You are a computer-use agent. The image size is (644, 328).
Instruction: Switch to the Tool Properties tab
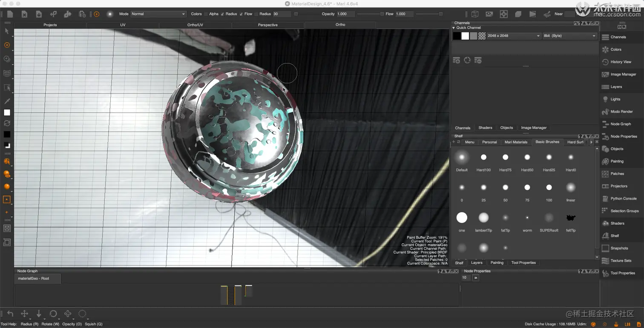523,263
